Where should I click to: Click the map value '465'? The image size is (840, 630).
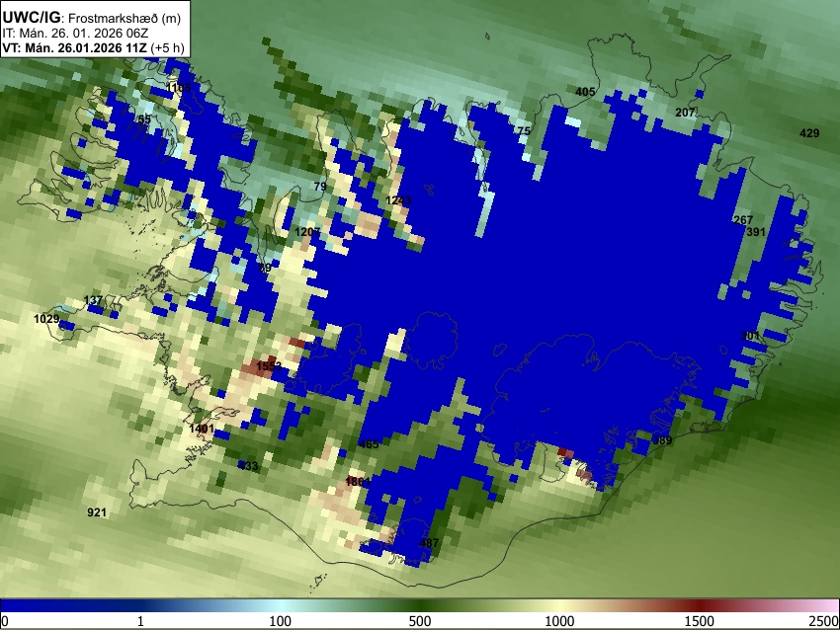point(369,443)
